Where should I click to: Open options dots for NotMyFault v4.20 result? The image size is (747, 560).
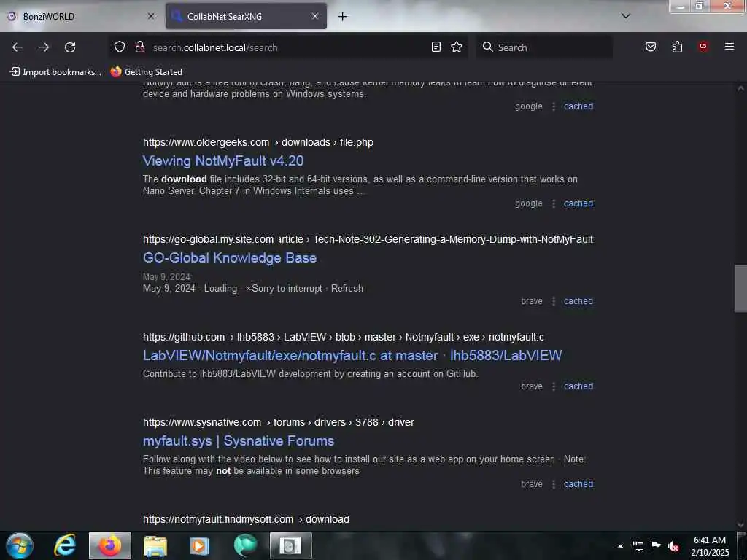(554, 203)
